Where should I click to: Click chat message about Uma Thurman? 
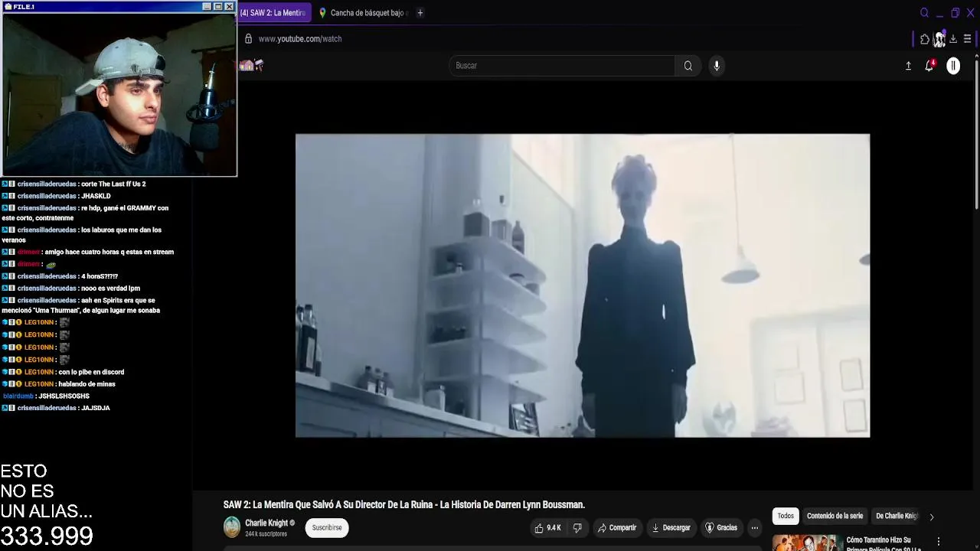[x=80, y=305]
